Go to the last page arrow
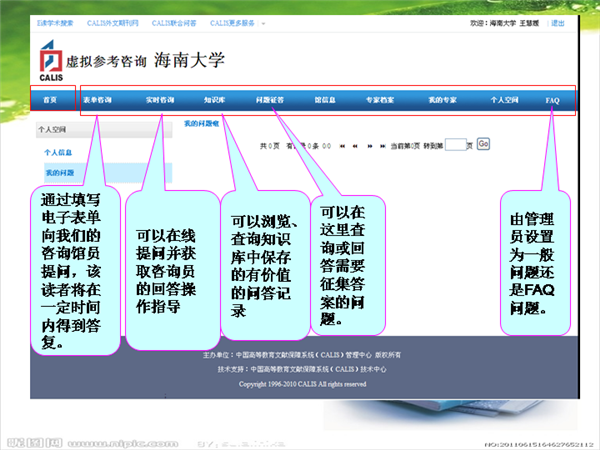This screenshot has height=450, width=600. tap(383, 146)
